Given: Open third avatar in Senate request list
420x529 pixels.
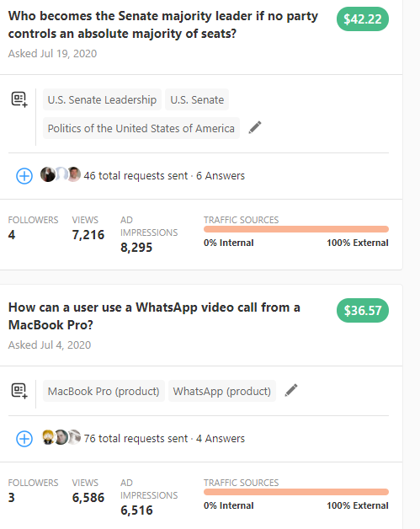Looking at the screenshot, I should pos(74,174).
